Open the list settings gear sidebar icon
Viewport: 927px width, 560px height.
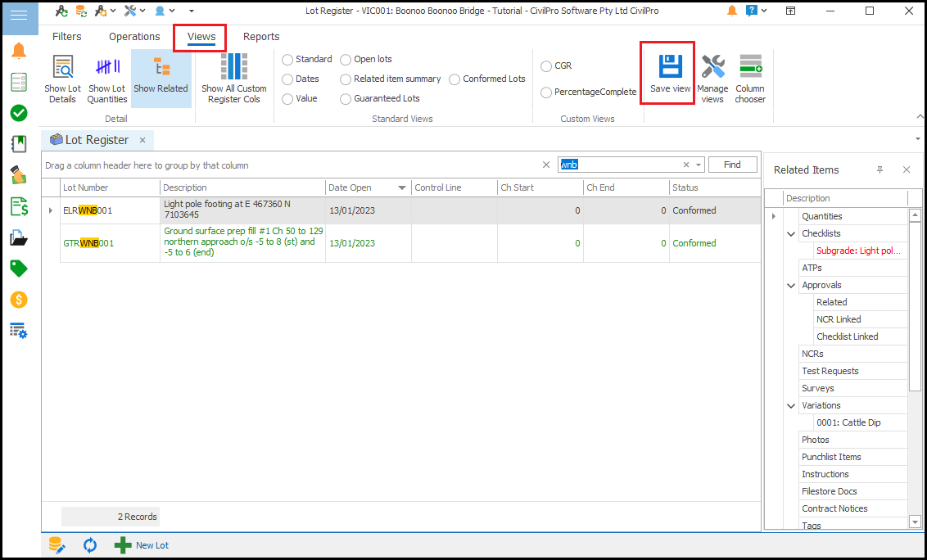click(x=19, y=331)
